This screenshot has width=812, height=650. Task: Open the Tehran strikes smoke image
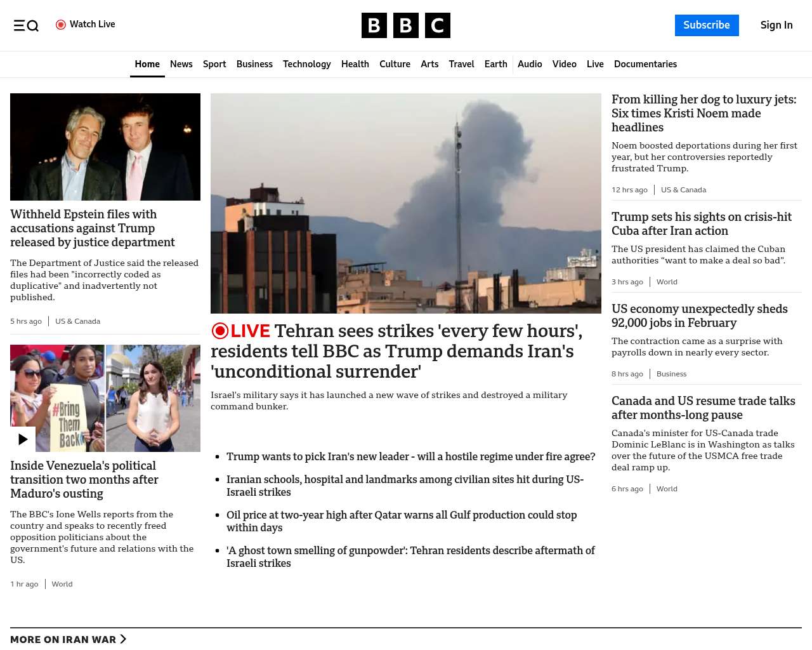click(x=405, y=203)
